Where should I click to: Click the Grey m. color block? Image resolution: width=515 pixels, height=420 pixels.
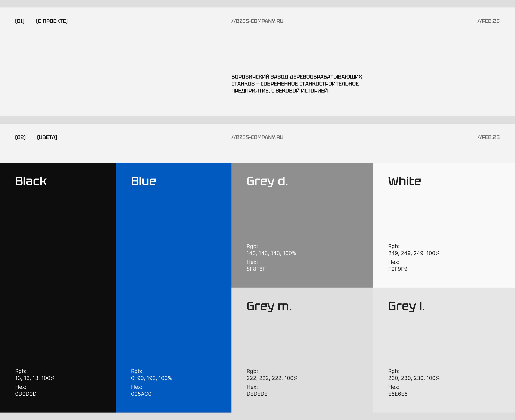pyautogui.click(x=302, y=343)
